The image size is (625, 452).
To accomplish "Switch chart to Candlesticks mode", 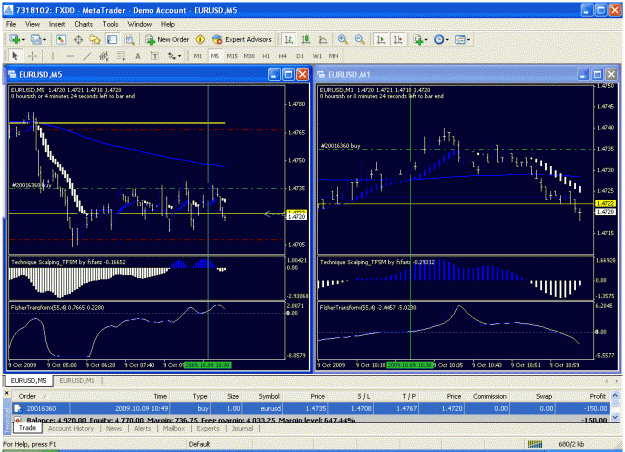I will click(306, 39).
